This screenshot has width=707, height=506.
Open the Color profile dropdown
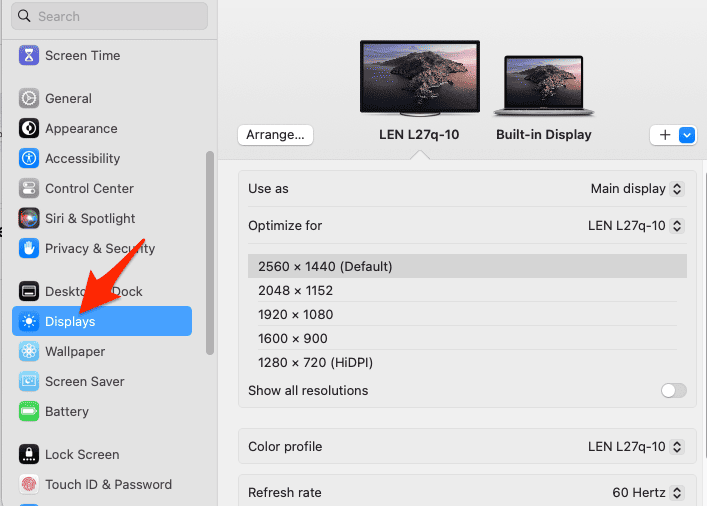click(x=635, y=447)
